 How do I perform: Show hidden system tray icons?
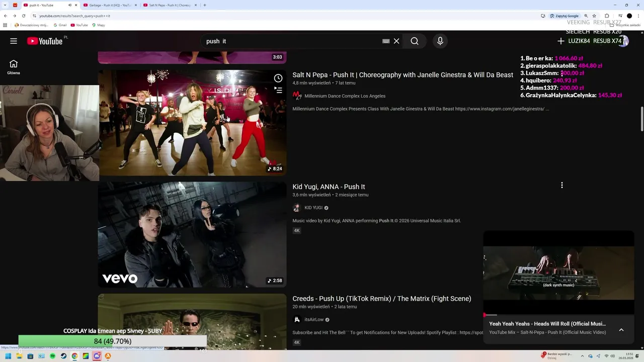[x=583, y=356]
